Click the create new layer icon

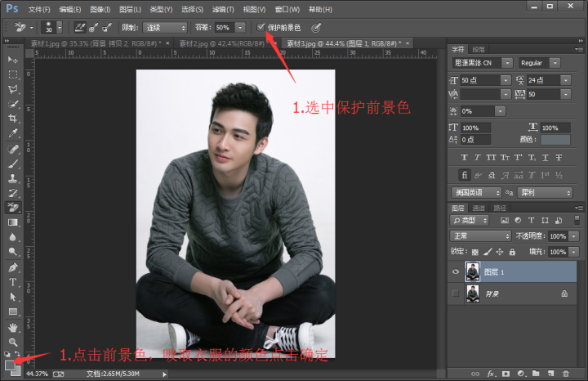click(x=550, y=373)
